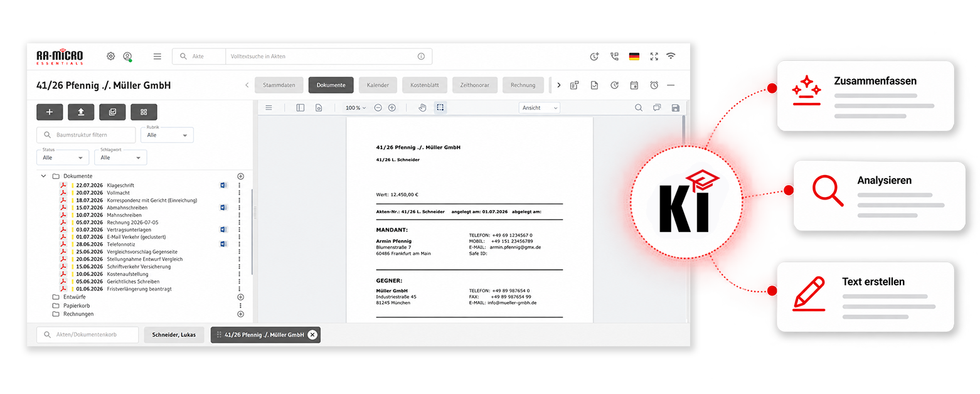Select the Telefonnotiz document
Screen dimensions: 980x394
click(x=120, y=244)
